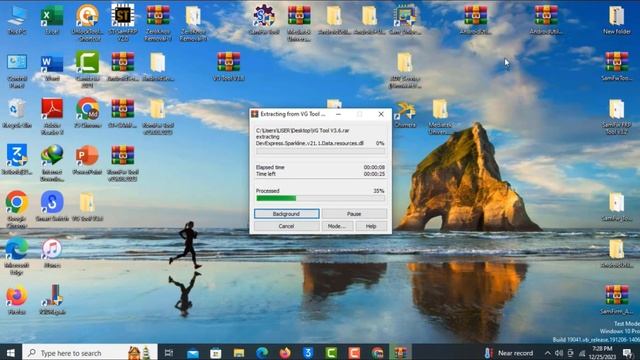Viewport: 640px width, 360px height.
Task: Select the Control Panel desktop icon
Action: (17, 70)
